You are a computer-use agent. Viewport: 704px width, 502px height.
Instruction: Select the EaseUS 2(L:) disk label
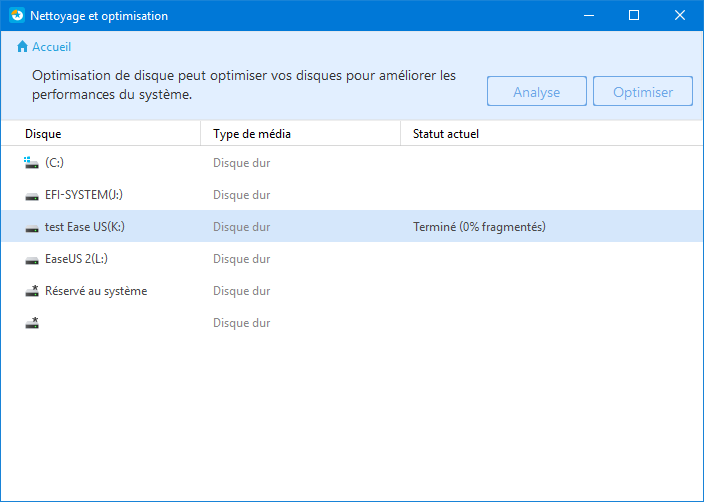pos(76,259)
